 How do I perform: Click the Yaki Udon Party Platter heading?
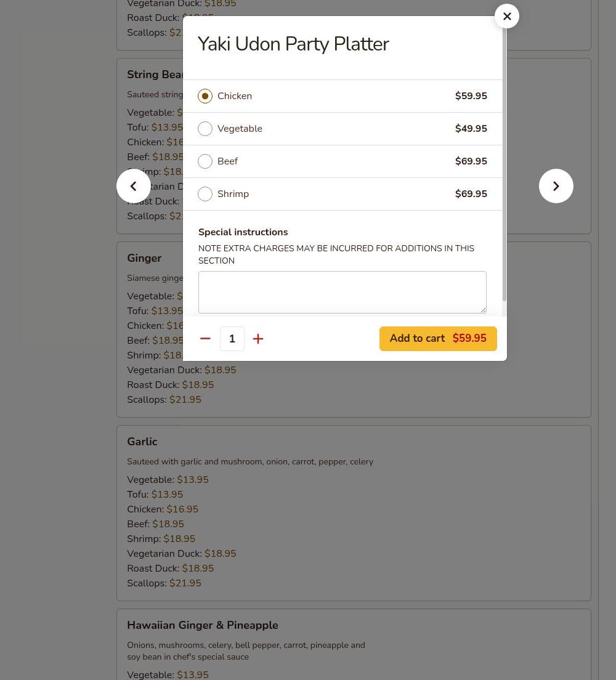coord(293,44)
